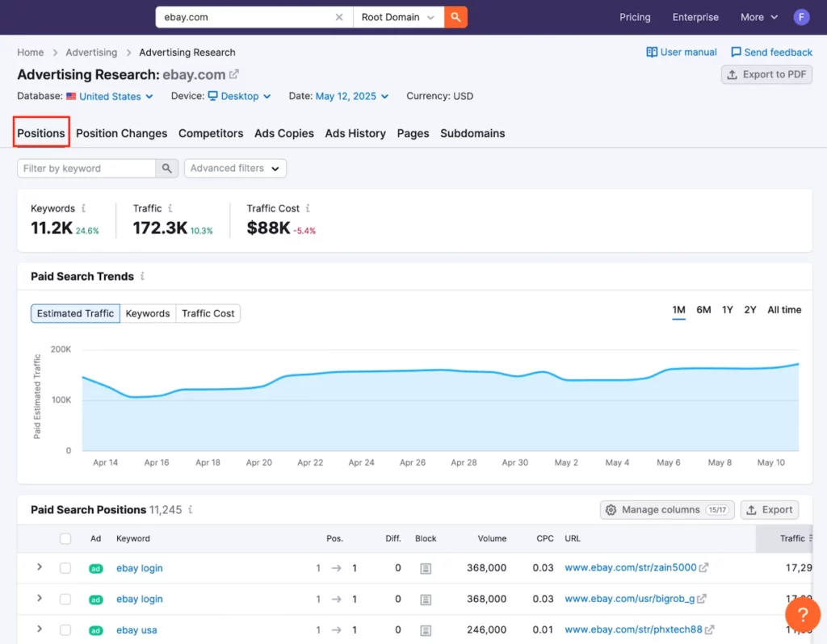Screen dimensions: 827x644
Task: Clear the ebay.com search field with the X
Action: [x=340, y=16]
